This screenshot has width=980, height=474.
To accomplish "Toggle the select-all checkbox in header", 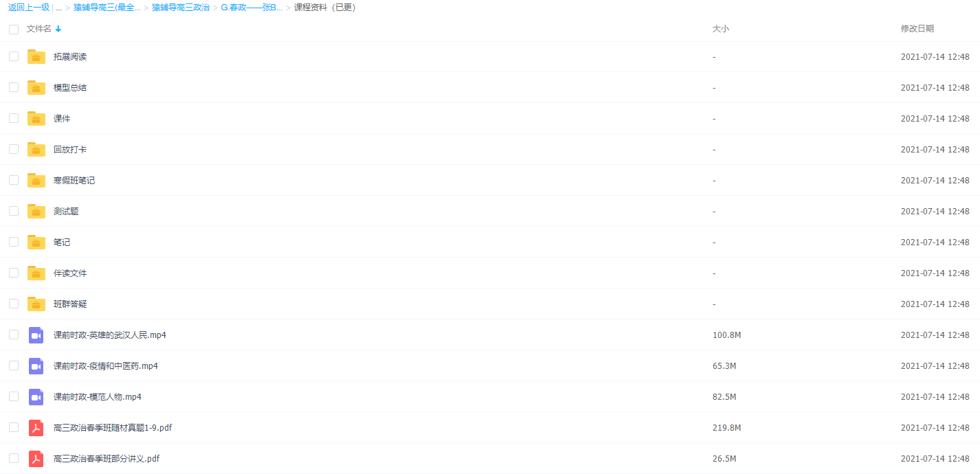I will [x=14, y=29].
